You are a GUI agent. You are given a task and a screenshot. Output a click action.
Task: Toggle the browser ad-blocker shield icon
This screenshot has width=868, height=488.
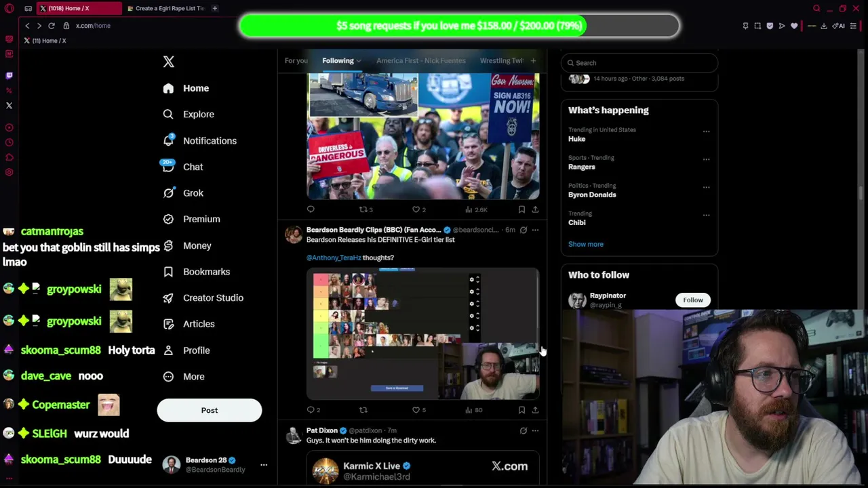click(770, 26)
